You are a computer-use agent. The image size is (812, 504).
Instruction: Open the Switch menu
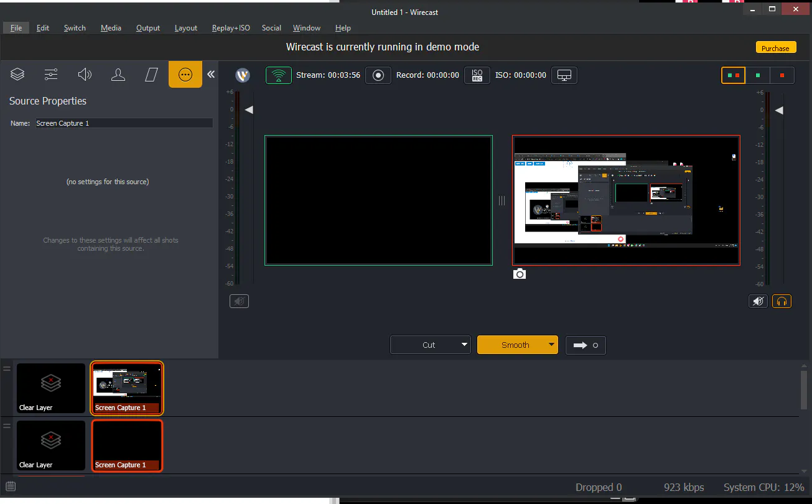(75, 28)
